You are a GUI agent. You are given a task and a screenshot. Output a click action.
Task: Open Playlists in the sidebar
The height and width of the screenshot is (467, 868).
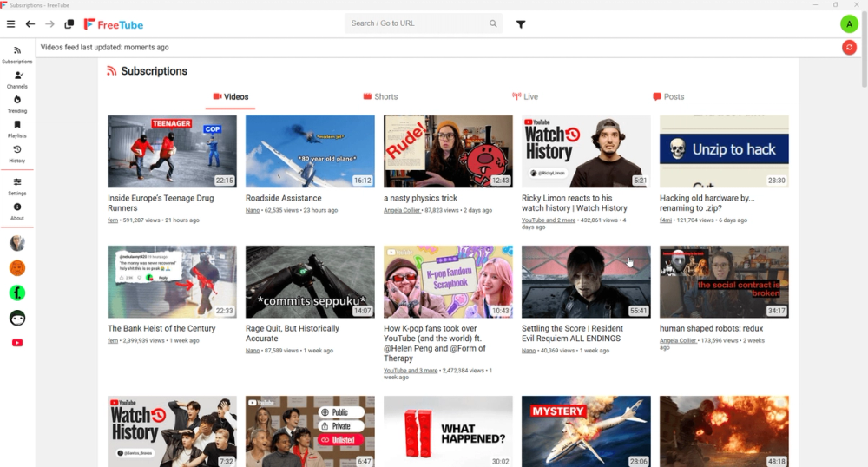point(17,129)
